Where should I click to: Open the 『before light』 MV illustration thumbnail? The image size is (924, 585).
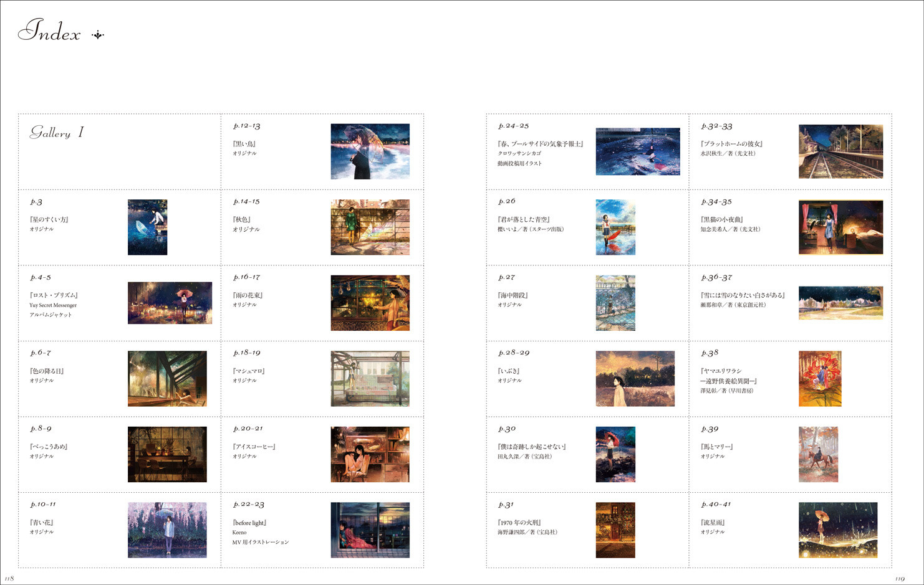[x=370, y=529]
